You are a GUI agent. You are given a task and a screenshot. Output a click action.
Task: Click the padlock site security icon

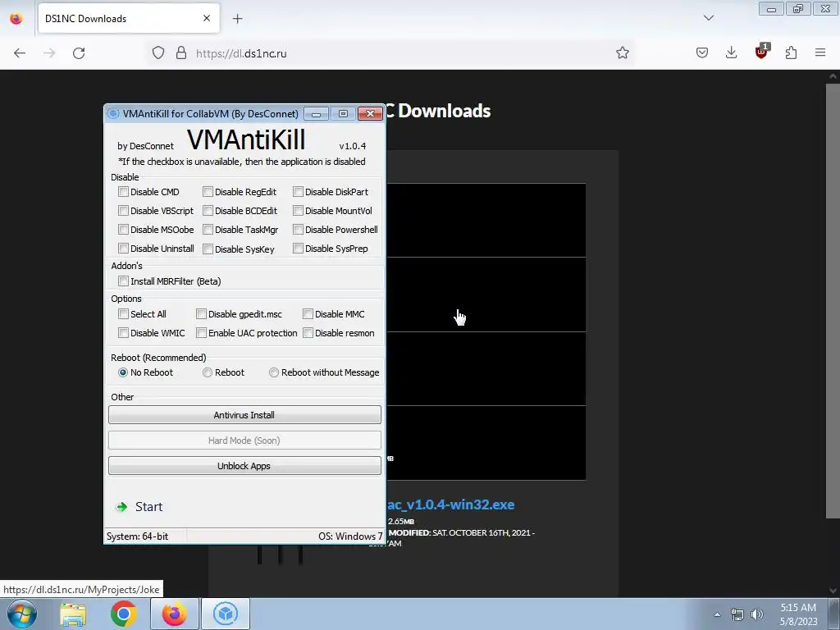point(181,52)
